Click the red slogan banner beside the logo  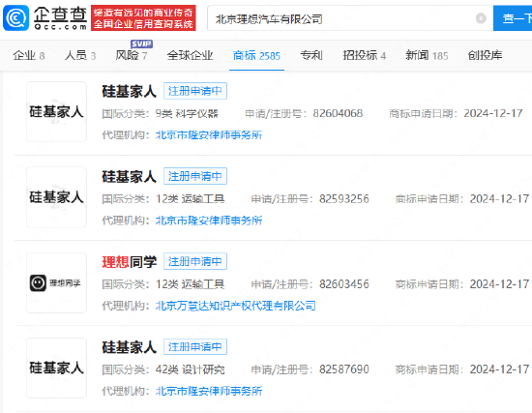pyautogui.click(x=143, y=18)
